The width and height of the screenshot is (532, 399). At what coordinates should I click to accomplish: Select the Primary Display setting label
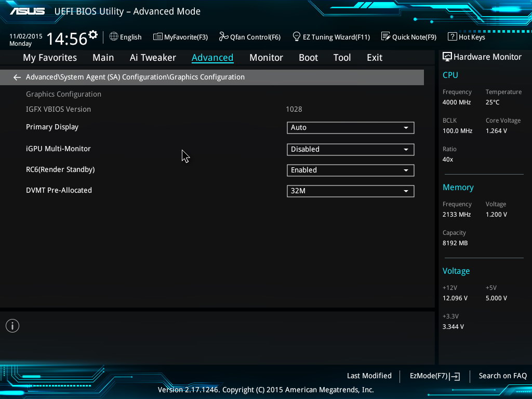52,127
